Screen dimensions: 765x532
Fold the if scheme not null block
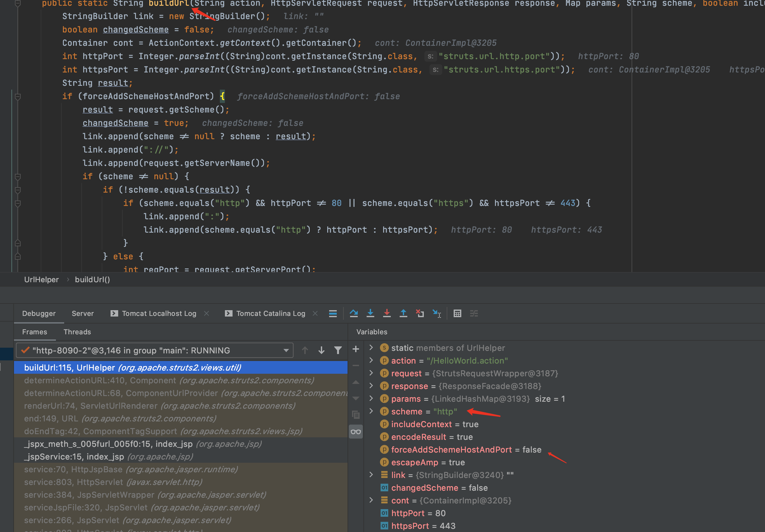coord(18,177)
